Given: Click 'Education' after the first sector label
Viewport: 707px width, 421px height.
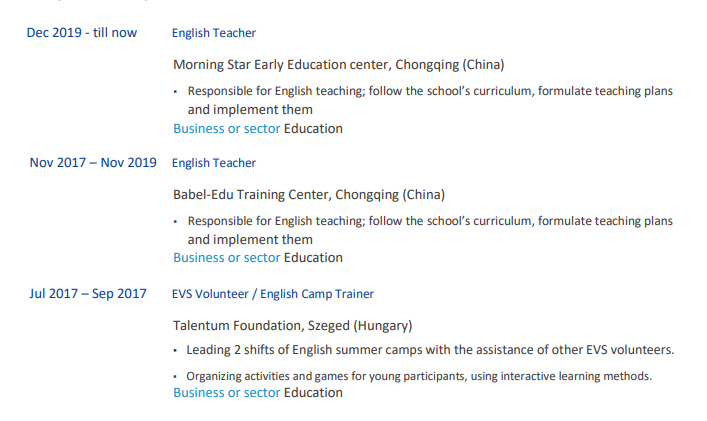Looking at the screenshot, I should (x=313, y=128).
